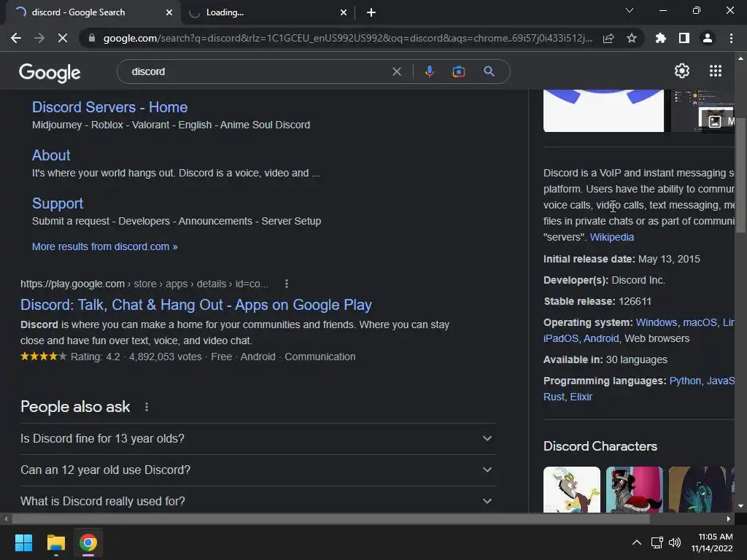Open the second Discord Characters thumbnail
Image resolution: width=747 pixels, height=560 pixels.
(x=634, y=489)
